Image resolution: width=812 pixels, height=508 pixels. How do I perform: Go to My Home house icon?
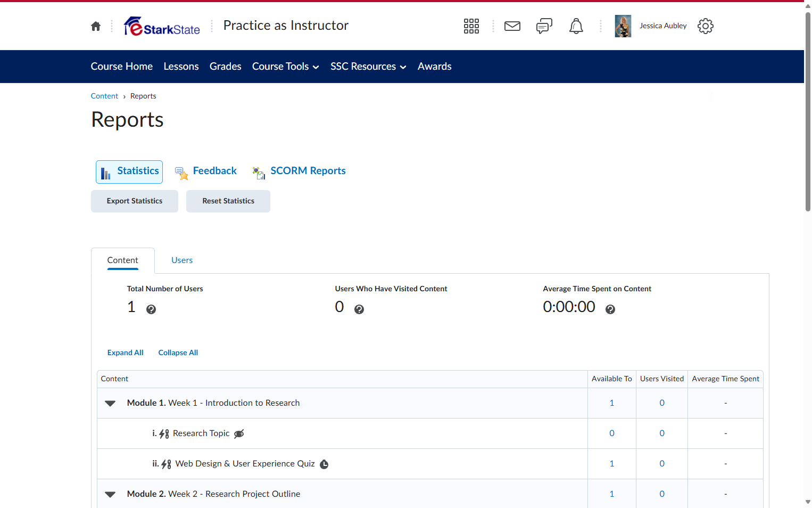tap(96, 26)
